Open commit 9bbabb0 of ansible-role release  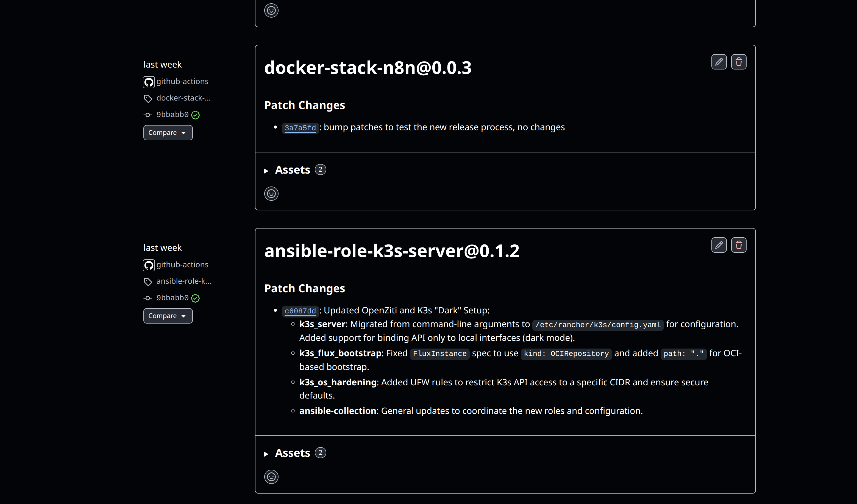[172, 298]
